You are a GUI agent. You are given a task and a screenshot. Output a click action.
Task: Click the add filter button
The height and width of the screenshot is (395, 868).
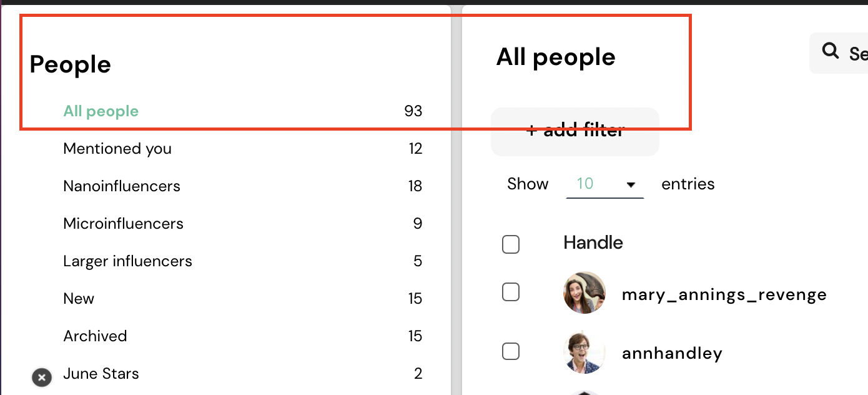575,131
